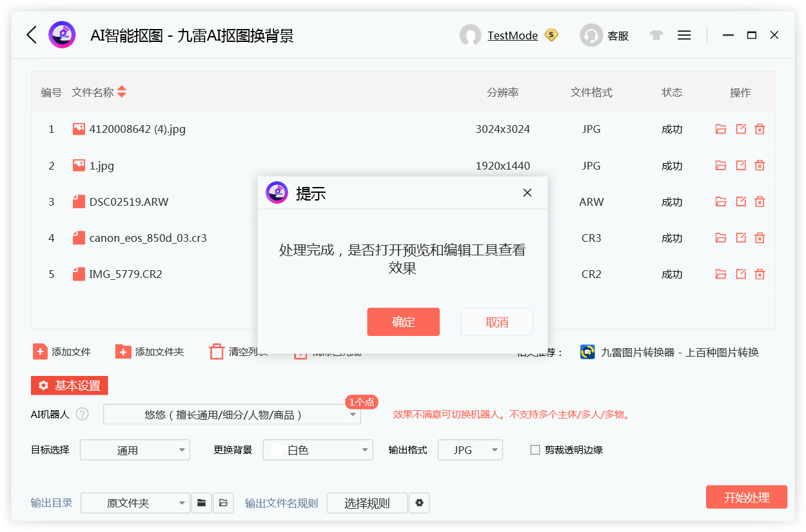Click the 状态 column header
The width and height of the screenshot is (806, 532).
672,92
